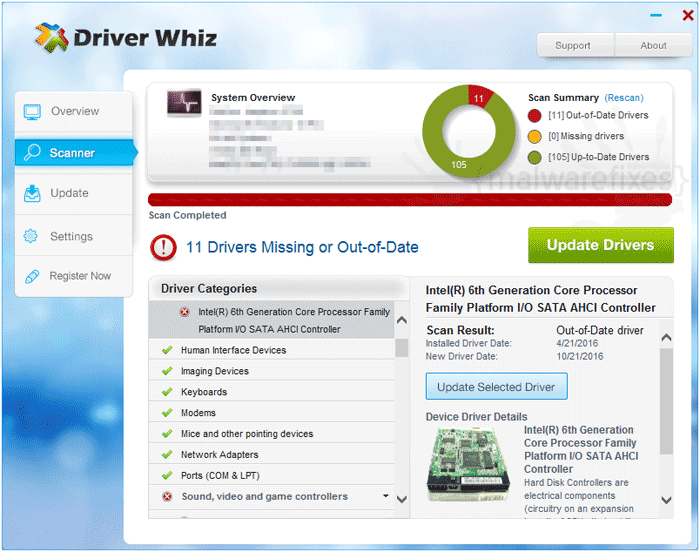Click up arrow of driver details scrollbar

tap(666, 337)
